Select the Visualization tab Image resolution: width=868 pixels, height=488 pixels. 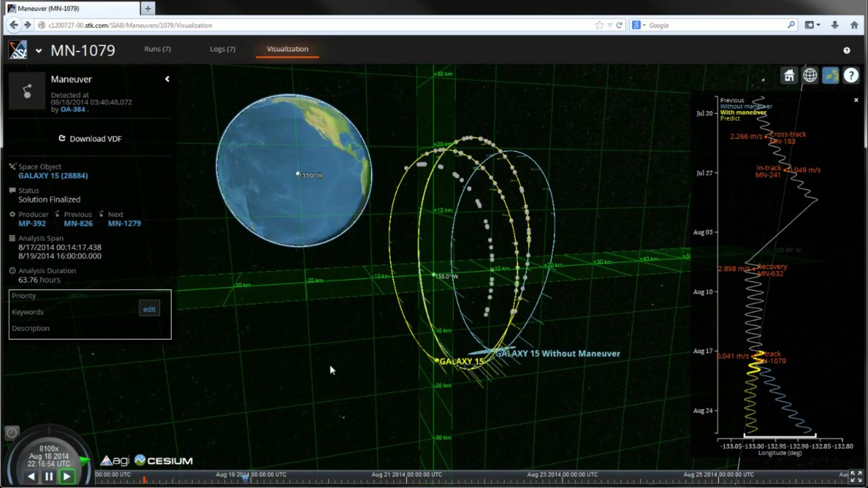point(288,49)
